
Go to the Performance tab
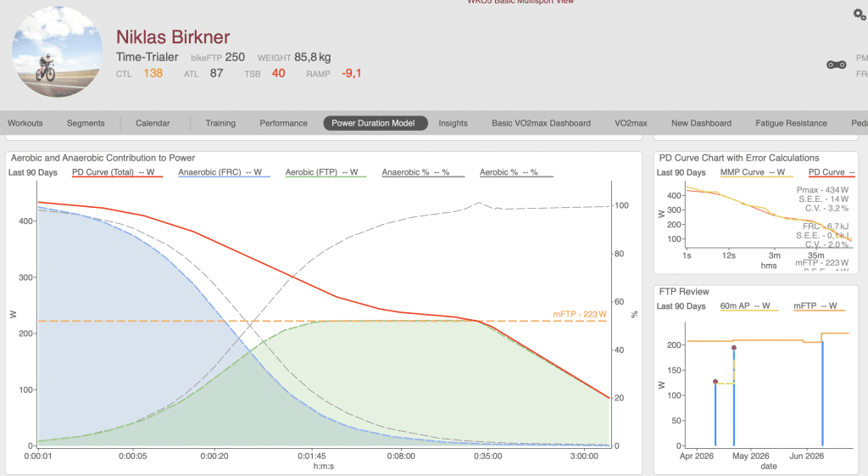pyautogui.click(x=283, y=123)
